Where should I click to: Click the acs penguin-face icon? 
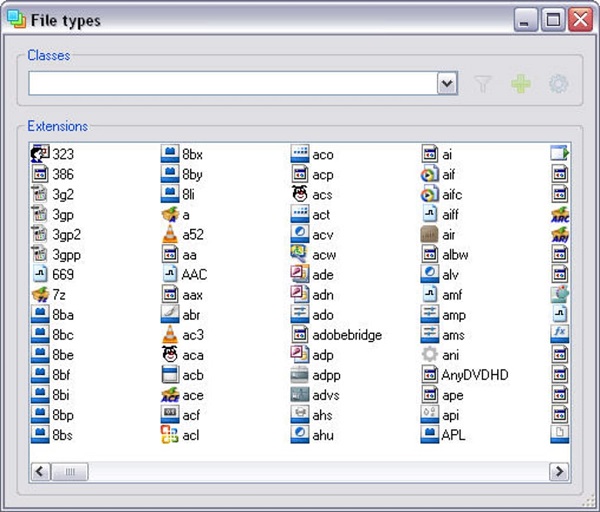point(300,194)
